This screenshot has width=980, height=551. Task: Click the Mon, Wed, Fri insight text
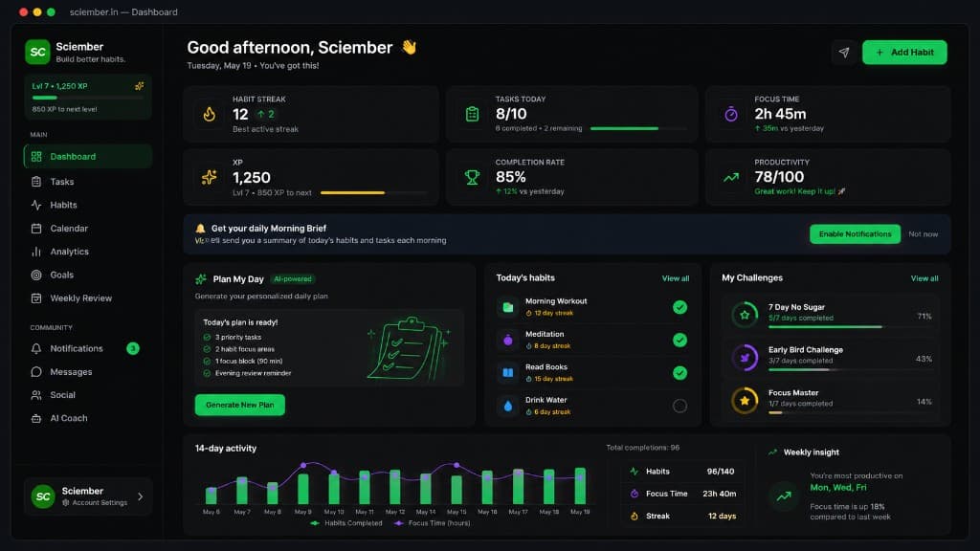click(838, 487)
